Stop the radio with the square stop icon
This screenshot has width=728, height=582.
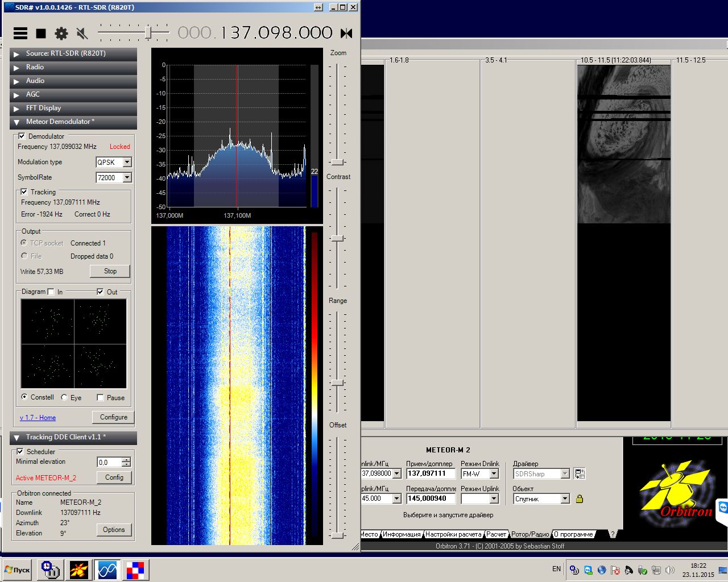(x=41, y=34)
